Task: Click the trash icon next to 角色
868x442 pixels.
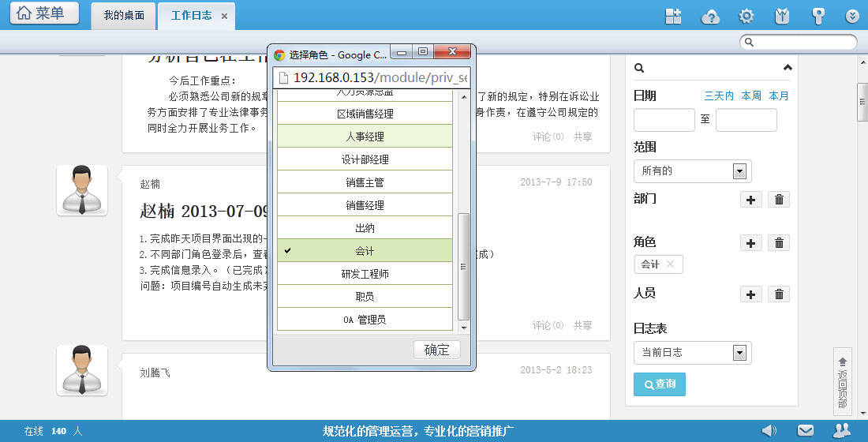Action: tap(779, 243)
